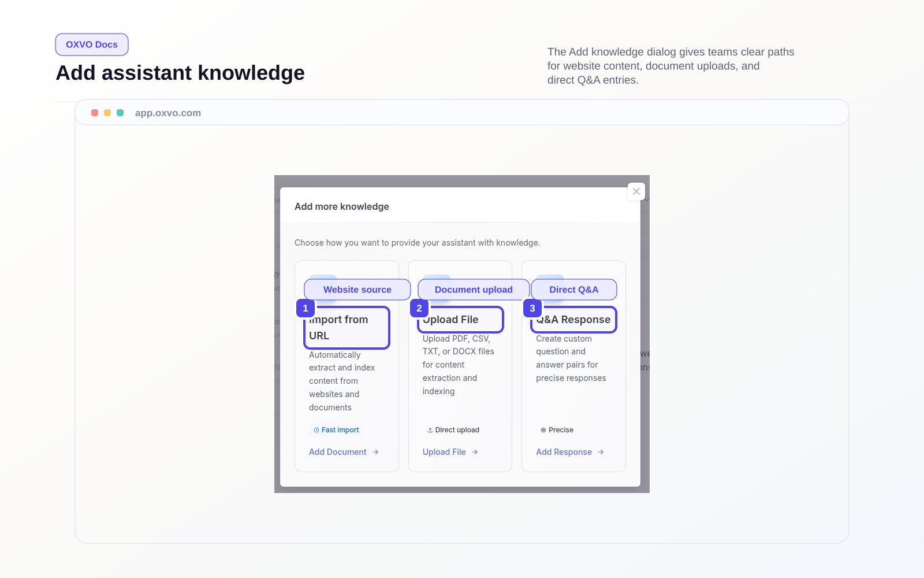This screenshot has height=578, width=924.
Task: Choose the Q&A Response card heading
Action: (574, 320)
